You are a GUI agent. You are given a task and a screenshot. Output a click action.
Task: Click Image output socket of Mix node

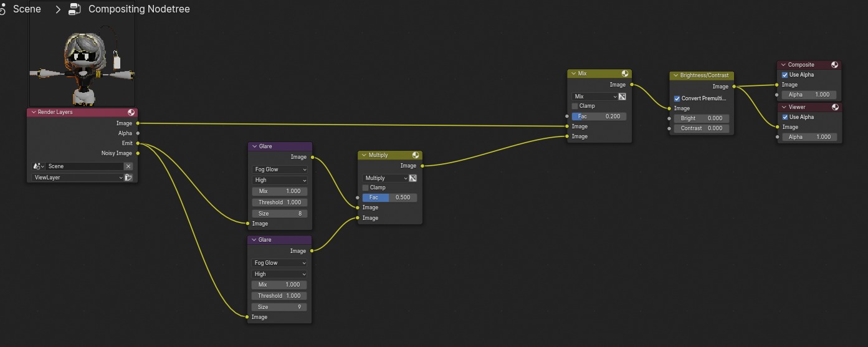click(x=632, y=85)
